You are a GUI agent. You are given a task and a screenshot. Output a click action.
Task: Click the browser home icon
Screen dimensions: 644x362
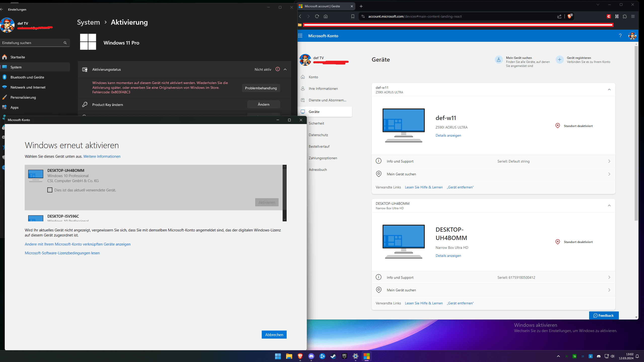(326, 16)
